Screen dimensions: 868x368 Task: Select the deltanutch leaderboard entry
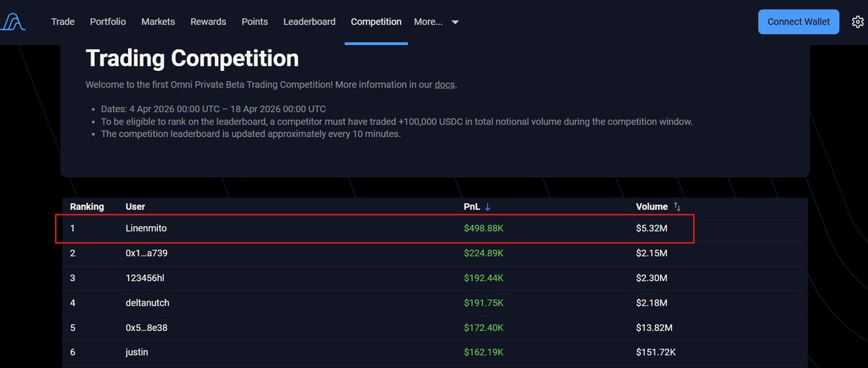click(147, 303)
